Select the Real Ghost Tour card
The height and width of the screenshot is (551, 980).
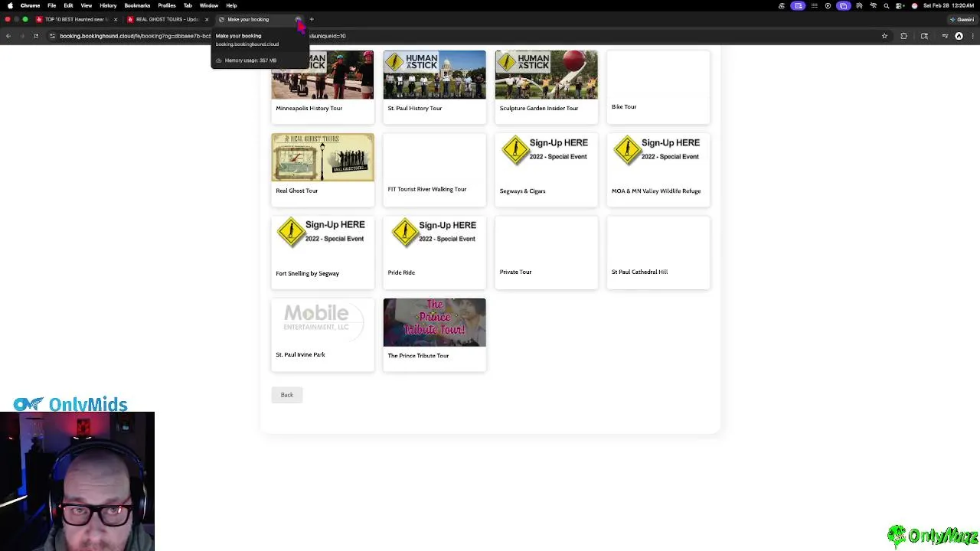(x=322, y=170)
